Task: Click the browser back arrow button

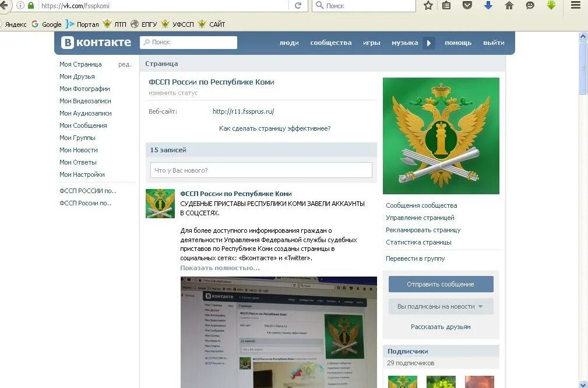Action: point(3,5)
